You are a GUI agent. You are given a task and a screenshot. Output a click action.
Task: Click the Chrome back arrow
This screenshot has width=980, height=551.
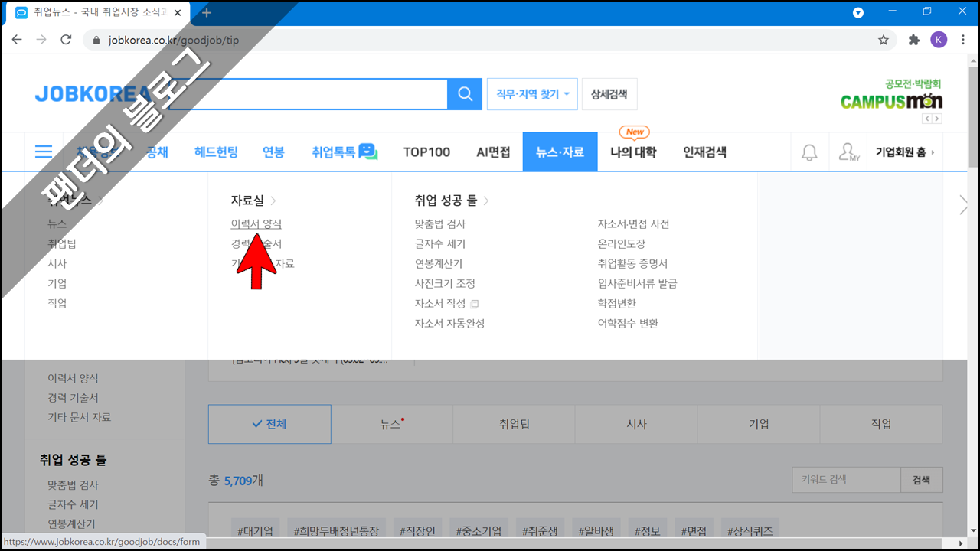pyautogui.click(x=17, y=40)
